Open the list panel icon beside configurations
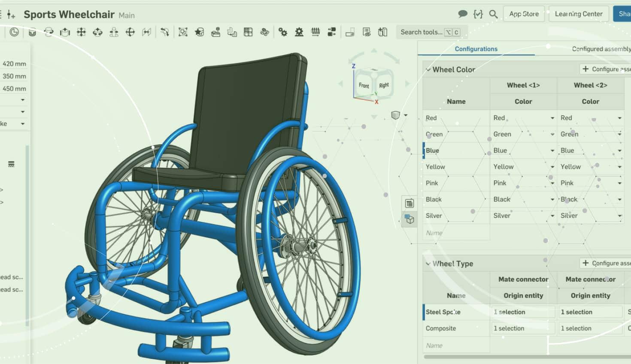 410,203
